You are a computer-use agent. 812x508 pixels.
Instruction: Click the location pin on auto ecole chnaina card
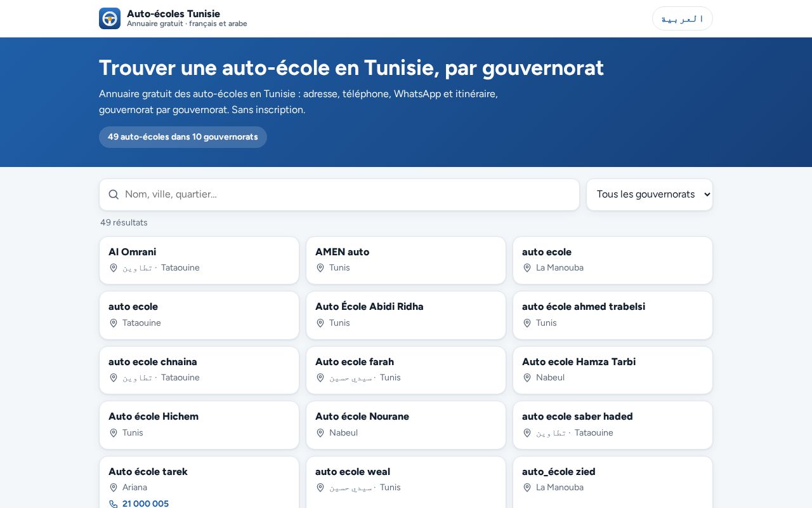tap(114, 378)
